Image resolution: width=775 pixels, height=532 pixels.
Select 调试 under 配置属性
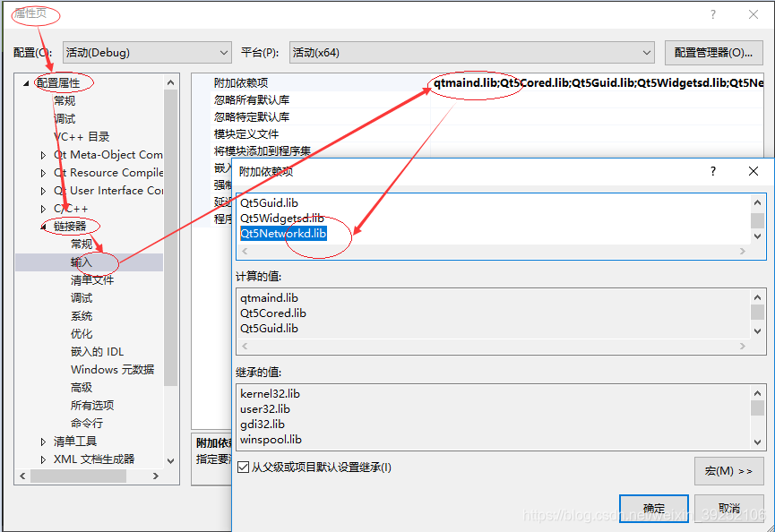point(65,118)
